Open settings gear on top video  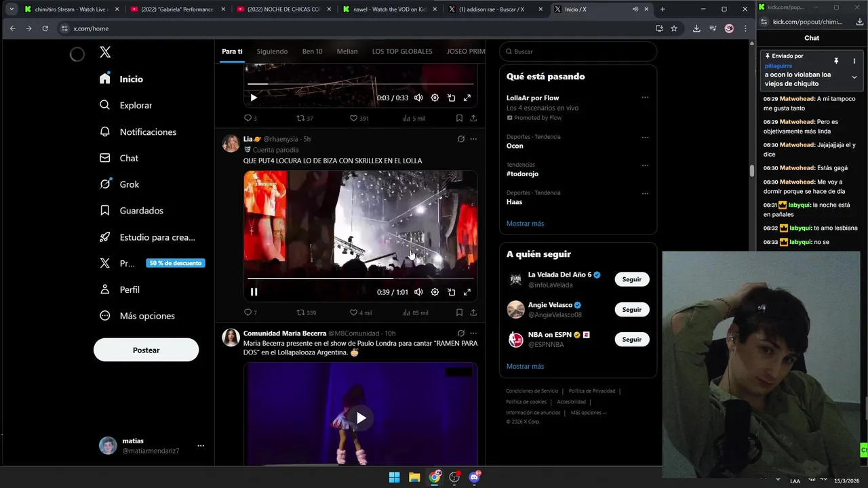tap(435, 98)
